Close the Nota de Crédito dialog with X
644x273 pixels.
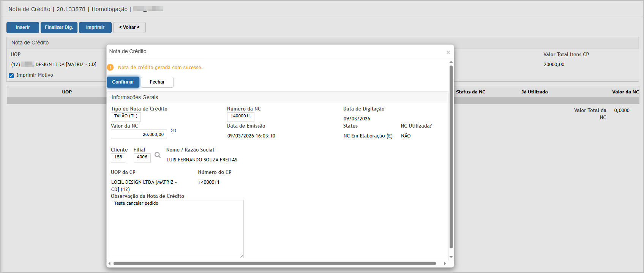click(448, 52)
